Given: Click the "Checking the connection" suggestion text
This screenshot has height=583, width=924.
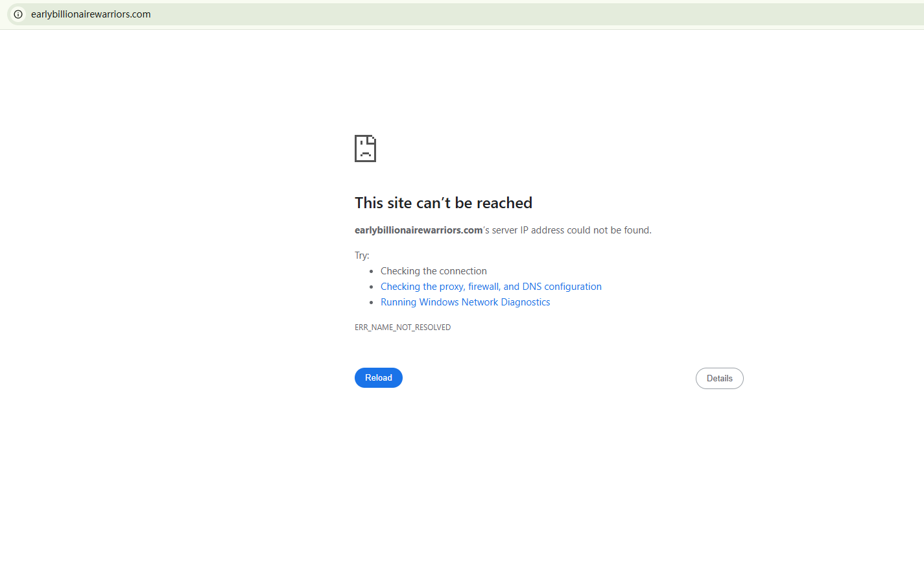Looking at the screenshot, I should point(434,271).
